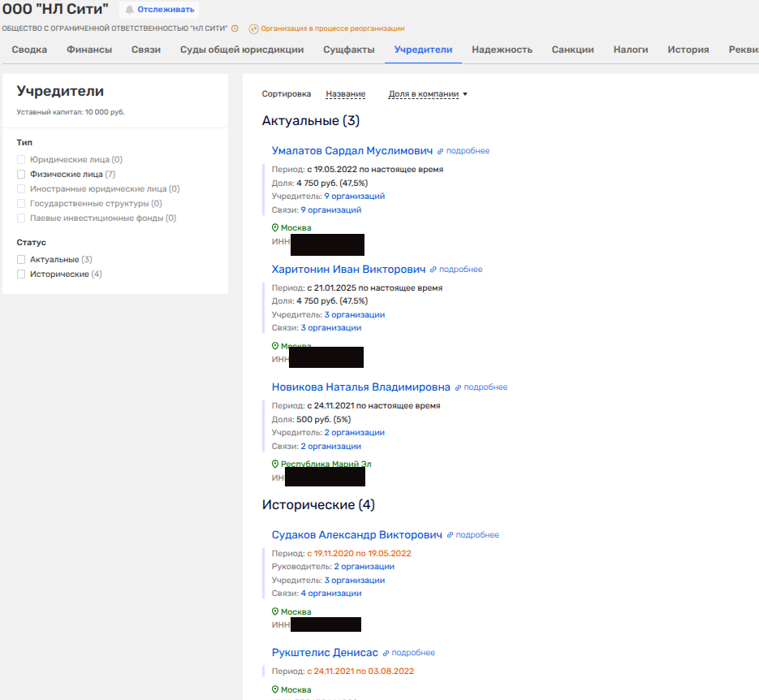Viewport: 759px width, 700px height.
Task: Click the link icon beside Новикова Наталья Владимировна
Action: click(458, 387)
